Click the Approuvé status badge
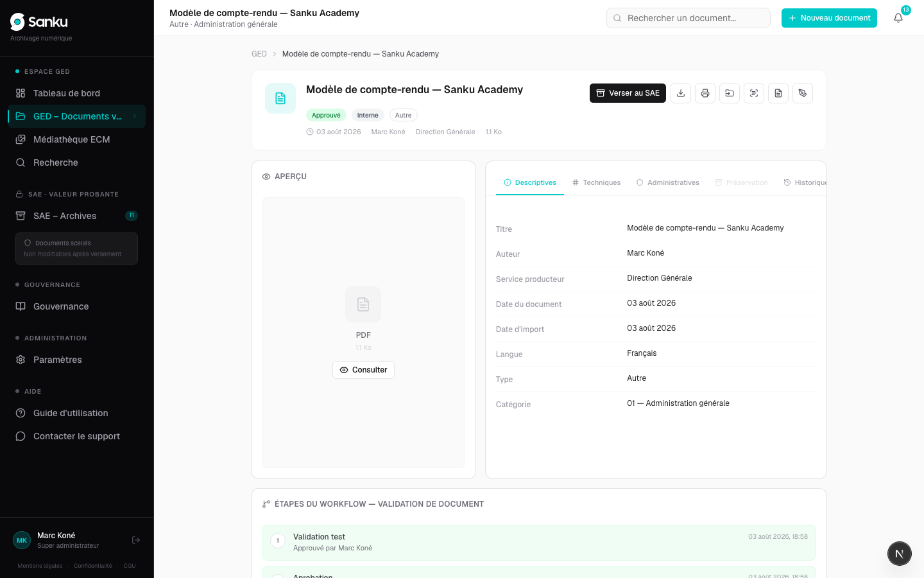This screenshot has width=924, height=578. (x=326, y=115)
